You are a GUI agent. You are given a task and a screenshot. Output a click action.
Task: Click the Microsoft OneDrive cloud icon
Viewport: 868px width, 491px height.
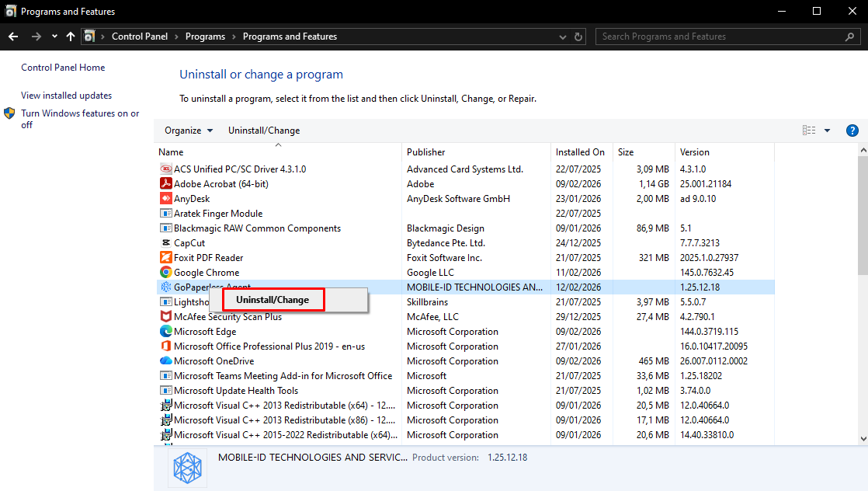point(165,360)
